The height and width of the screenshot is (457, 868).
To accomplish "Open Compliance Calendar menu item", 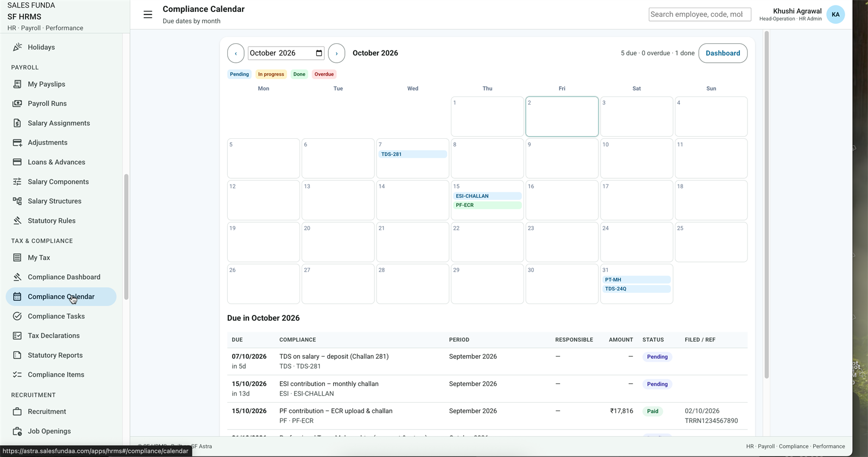I will pyautogui.click(x=61, y=297).
